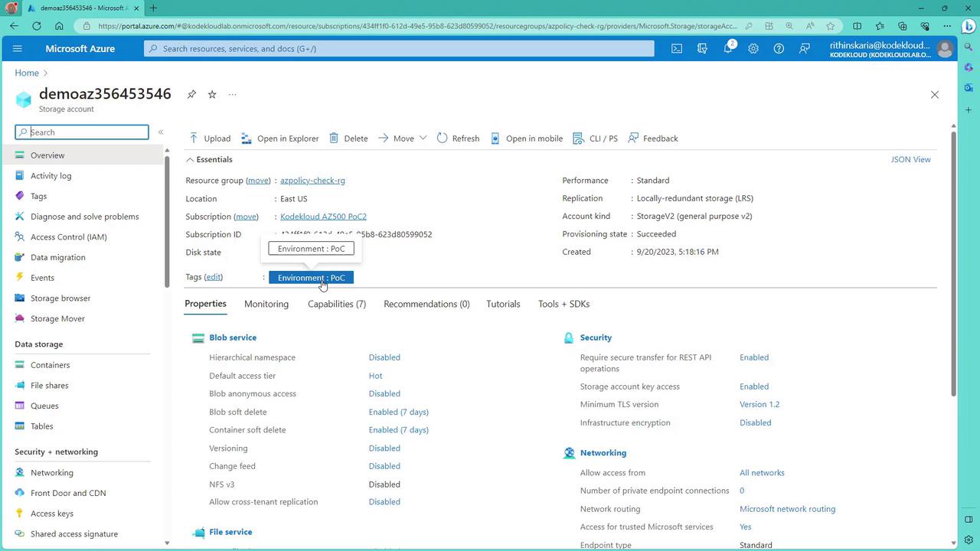This screenshot has height=551, width=980.
Task: Open Kodekloud AZ500 PoC2 subscription link
Action: tap(323, 217)
